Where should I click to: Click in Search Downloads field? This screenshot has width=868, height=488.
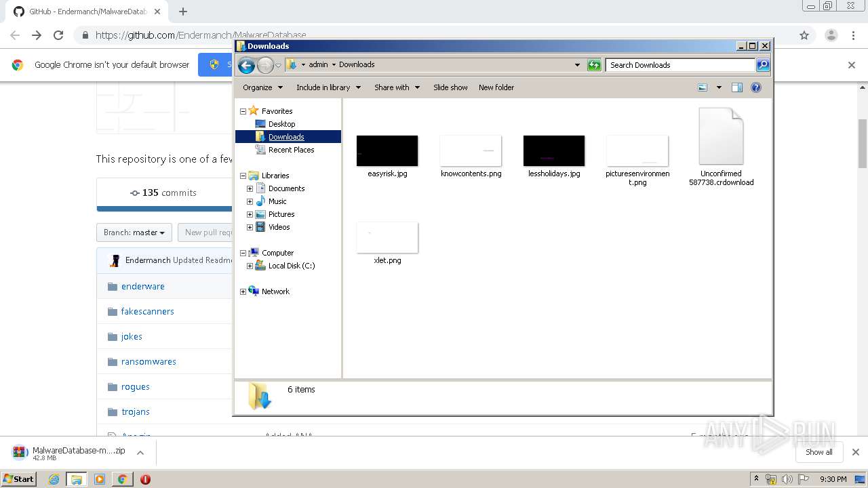click(679, 65)
